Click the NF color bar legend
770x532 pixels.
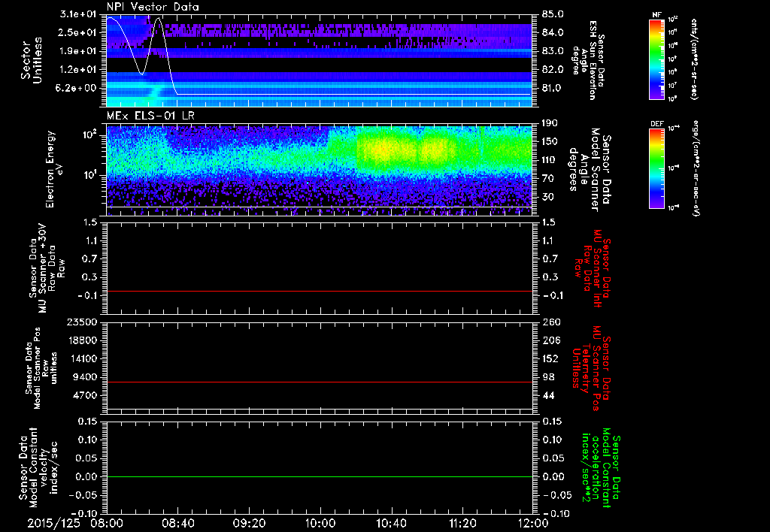pos(657,59)
